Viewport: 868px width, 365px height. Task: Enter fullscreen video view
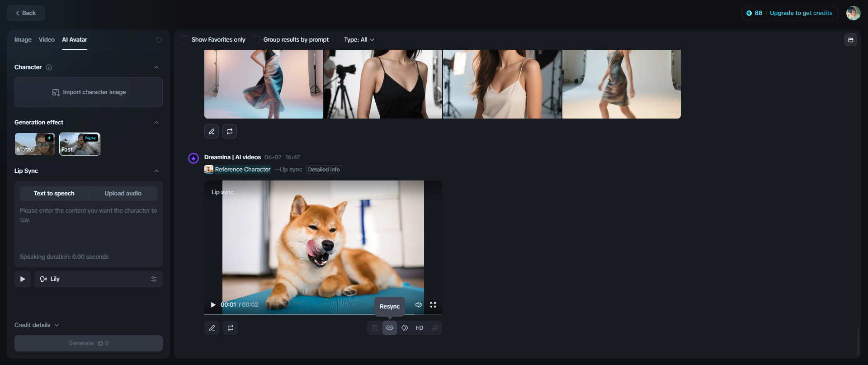[433, 305]
